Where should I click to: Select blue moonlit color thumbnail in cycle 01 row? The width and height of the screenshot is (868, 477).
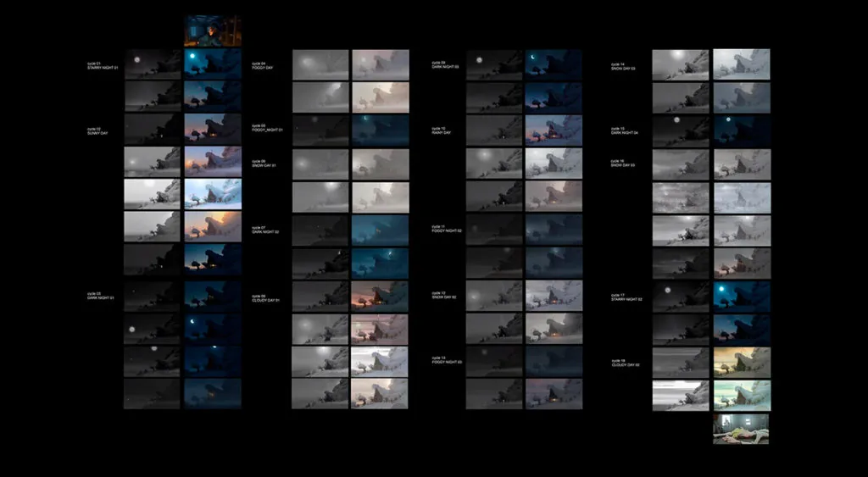click(213, 64)
